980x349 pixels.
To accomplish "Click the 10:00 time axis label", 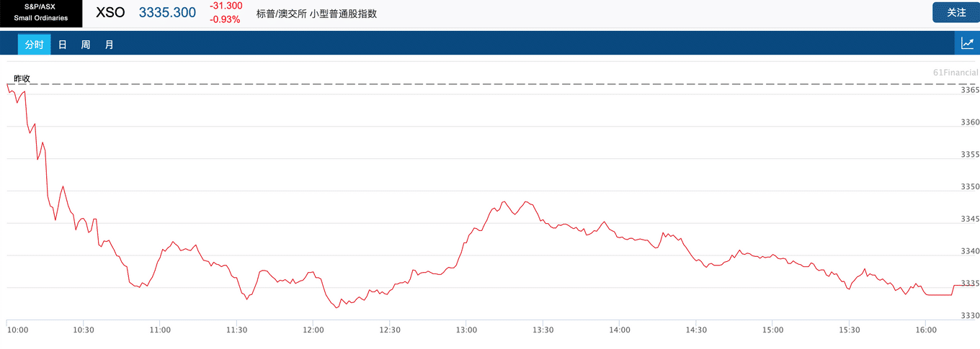I will pyautogui.click(x=17, y=330).
